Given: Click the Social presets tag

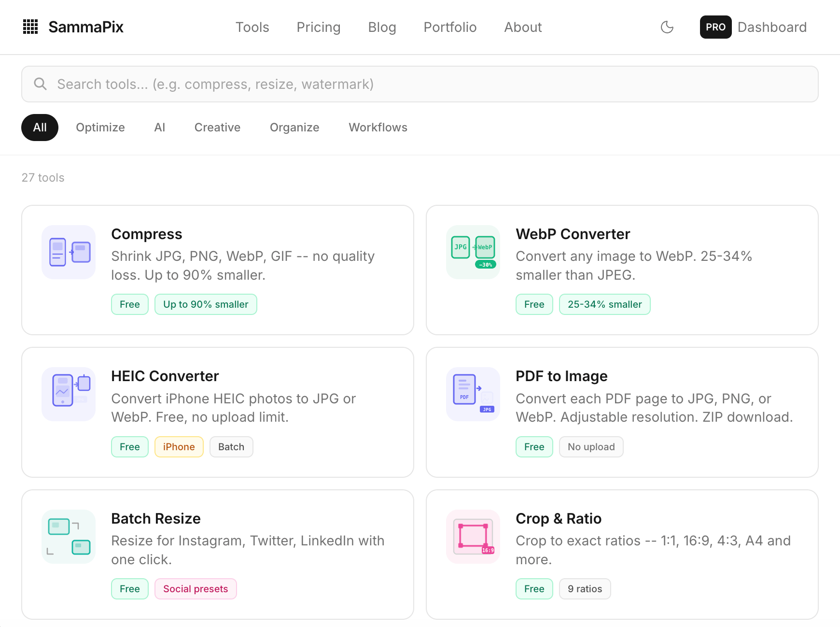Looking at the screenshot, I should tap(196, 589).
